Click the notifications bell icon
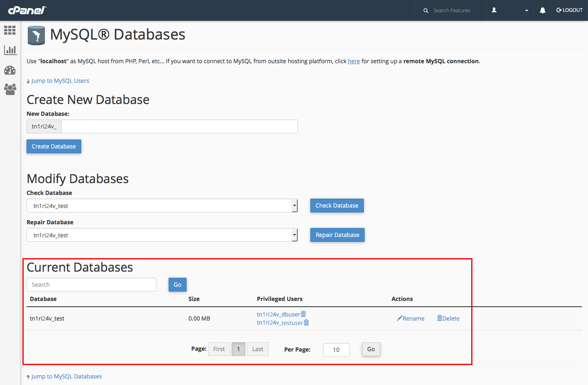The height and width of the screenshot is (385, 588). point(542,11)
